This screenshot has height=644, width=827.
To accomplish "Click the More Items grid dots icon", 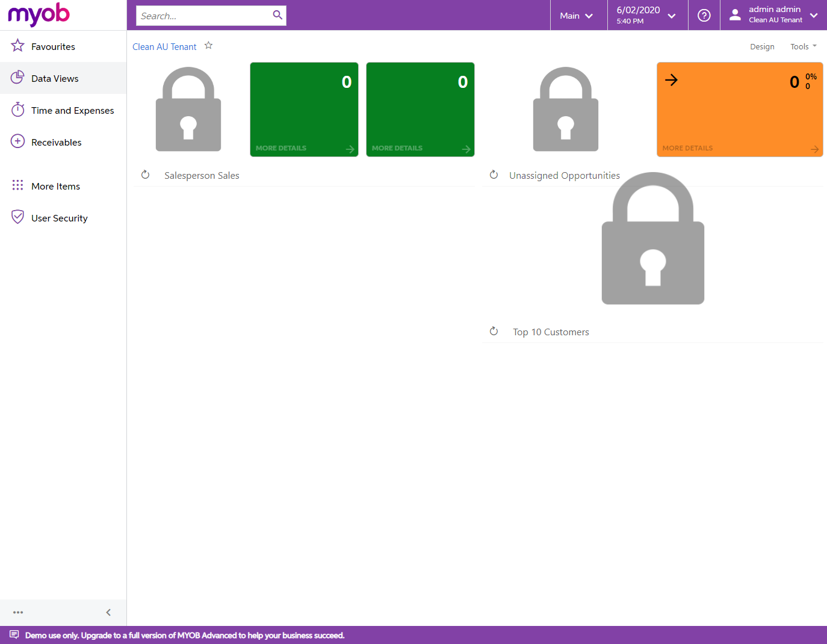I will tap(18, 185).
